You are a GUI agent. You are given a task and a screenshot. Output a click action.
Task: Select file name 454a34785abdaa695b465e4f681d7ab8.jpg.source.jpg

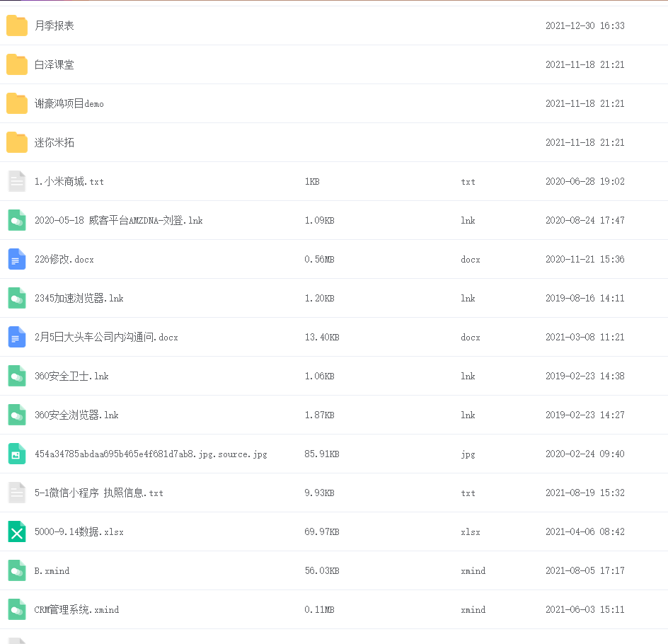(x=151, y=454)
